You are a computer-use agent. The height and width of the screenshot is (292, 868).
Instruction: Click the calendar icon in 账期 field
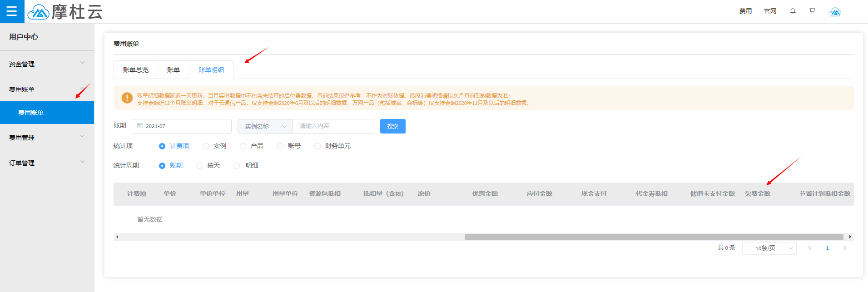click(x=140, y=126)
